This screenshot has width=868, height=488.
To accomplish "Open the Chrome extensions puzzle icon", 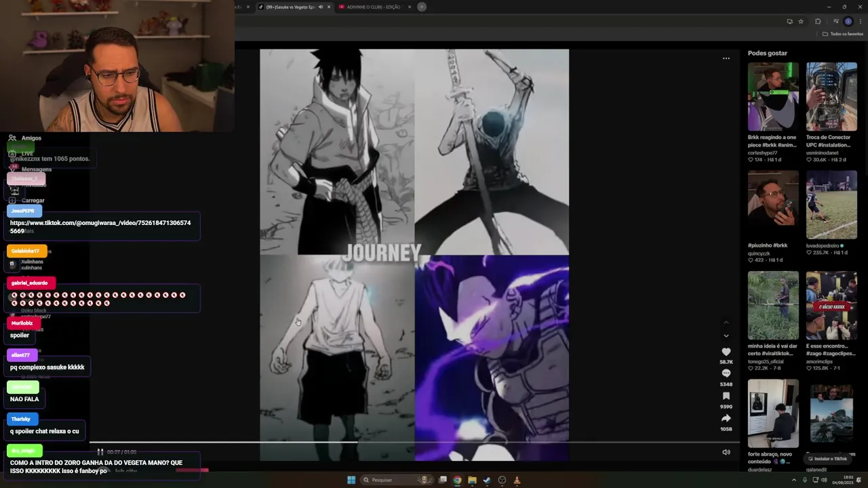I will tap(818, 21).
